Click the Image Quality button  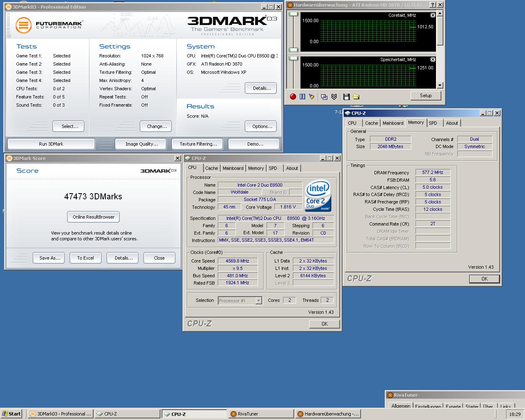click(x=142, y=144)
